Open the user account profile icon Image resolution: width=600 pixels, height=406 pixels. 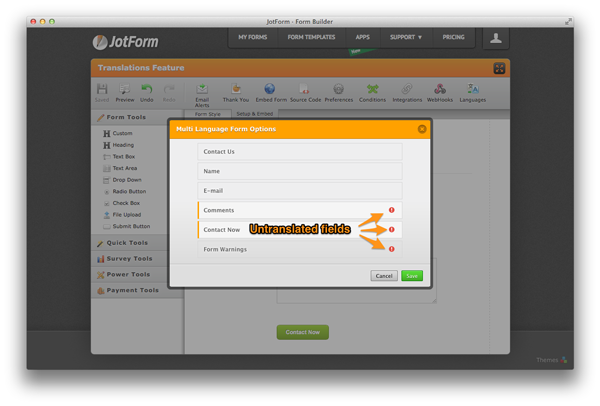496,38
